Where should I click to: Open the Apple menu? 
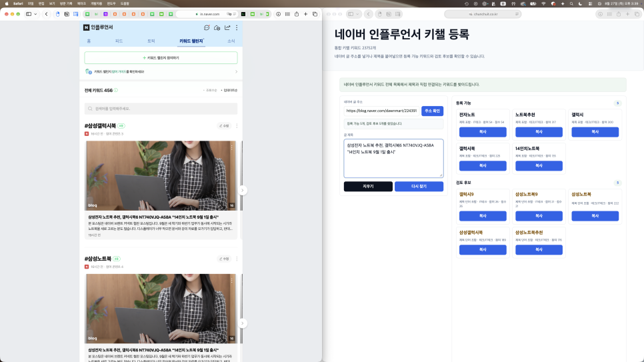click(x=7, y=3)
